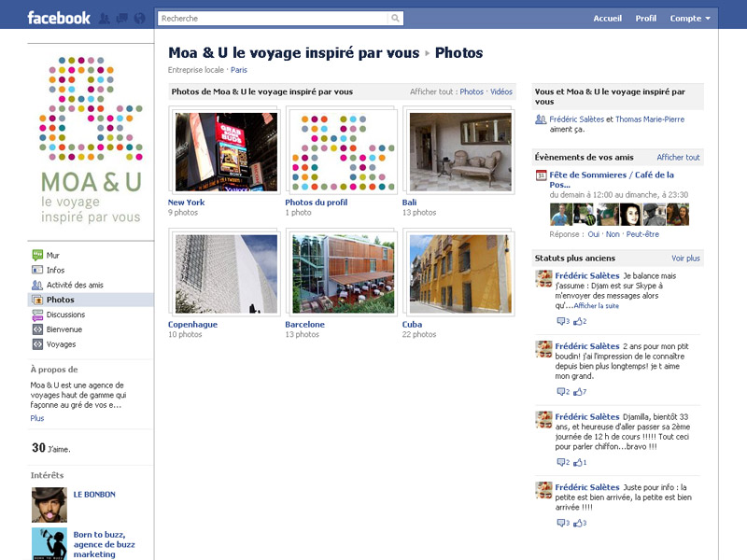Click Voir plus for older statuses
The image size is (747, 560).
685,259
